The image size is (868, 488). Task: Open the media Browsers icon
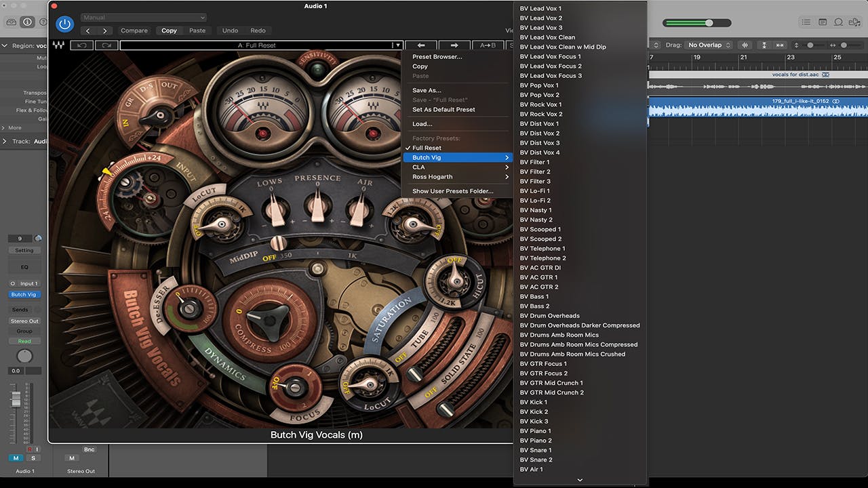click(x=856, y=22)
